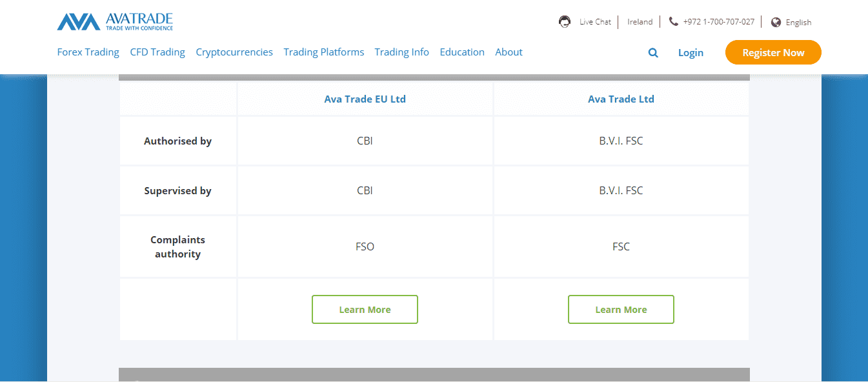The height and width of the screenshot is (382, 868).
Task: Open the About menu
Action: coord(509,52)
